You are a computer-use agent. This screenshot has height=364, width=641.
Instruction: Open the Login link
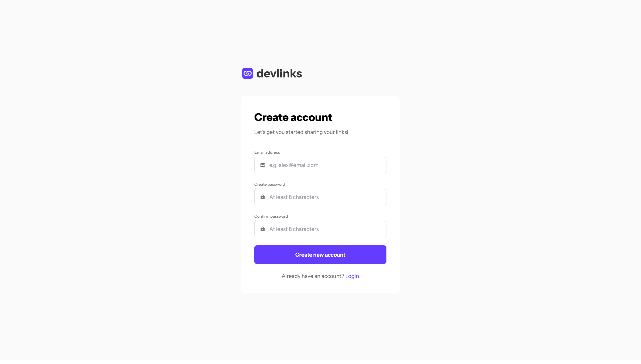click(352, 276)
